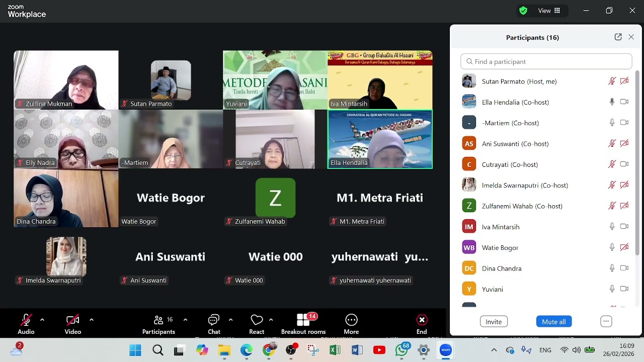Click the Mute all button
This screenshot has height=362, width=644.
tap(554, 322)
